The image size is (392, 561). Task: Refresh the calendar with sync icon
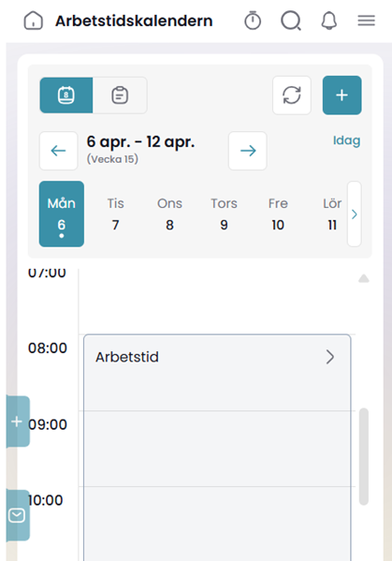[292, 96]
